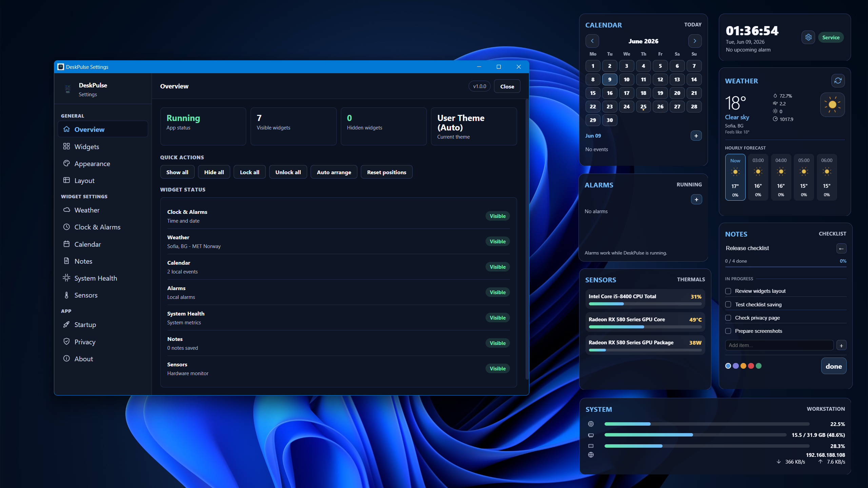Toggle Visible badge for Alarms widget

[x=497, y=292]
